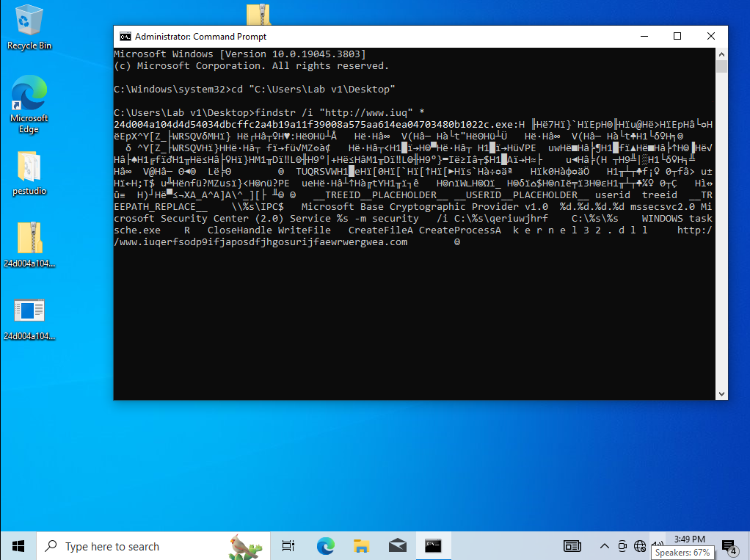
Task: Show hidden system tray icons
Action: (x=604, y=546)
